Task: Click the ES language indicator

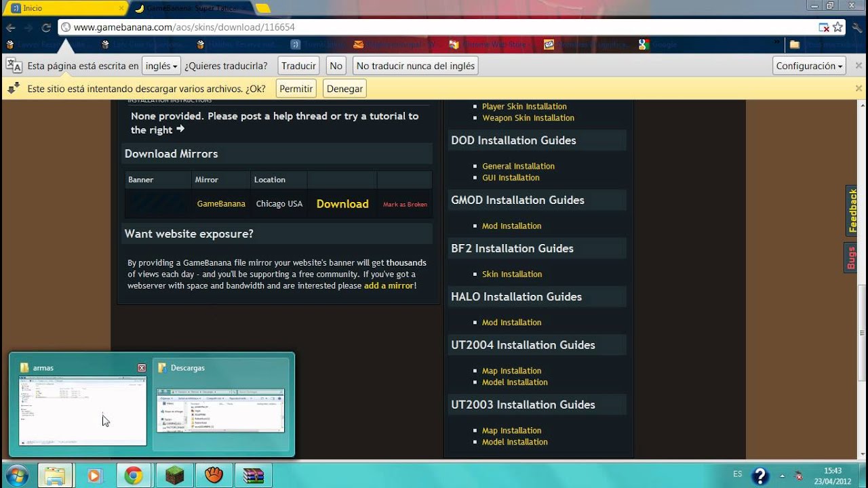Action: pyautogui.click(x=737, y=474)
